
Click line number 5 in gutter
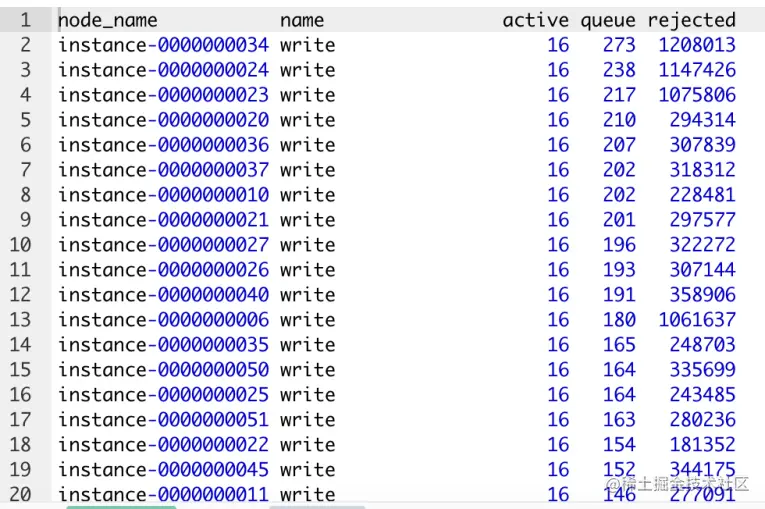25,120
